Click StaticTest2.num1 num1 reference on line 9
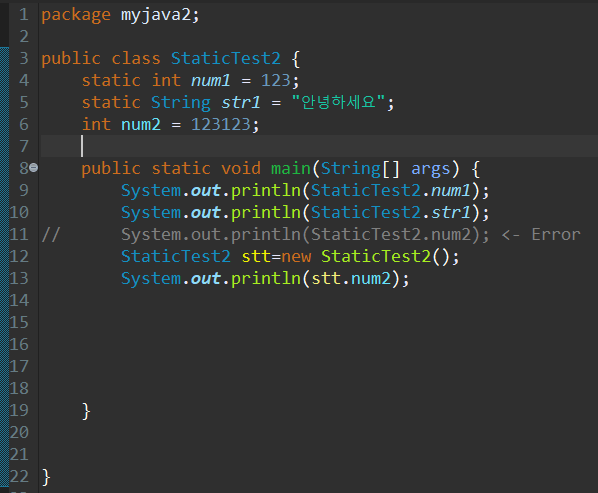Screen dimensions: 598x493 pyautogui.click(x=451, y=191)
